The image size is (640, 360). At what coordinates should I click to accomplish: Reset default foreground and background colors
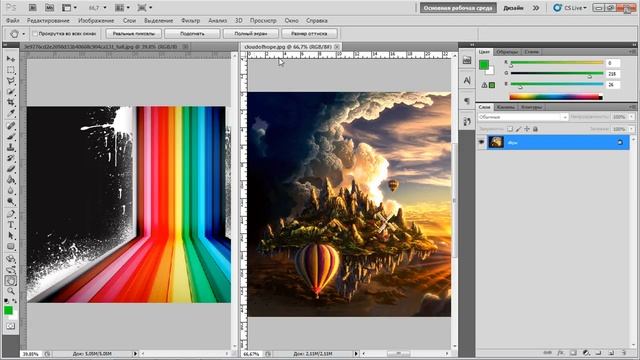(x=7, y=302)
